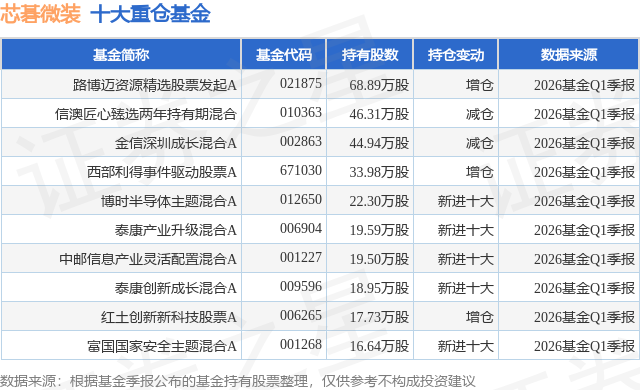The width and height of the screenshot is (640, 390).
Task: Click the 数据来源 footer note
Action: click(238, 381)
